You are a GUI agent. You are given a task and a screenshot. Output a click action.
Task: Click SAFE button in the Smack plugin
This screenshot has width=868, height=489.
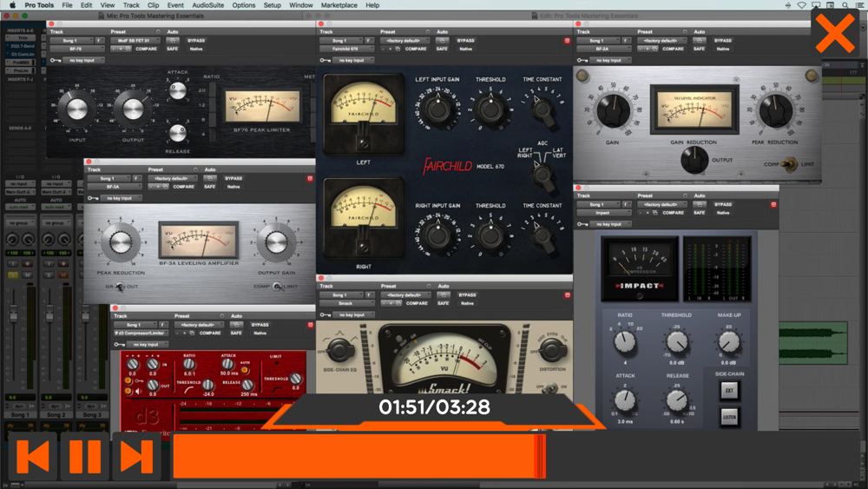point(443,303)
